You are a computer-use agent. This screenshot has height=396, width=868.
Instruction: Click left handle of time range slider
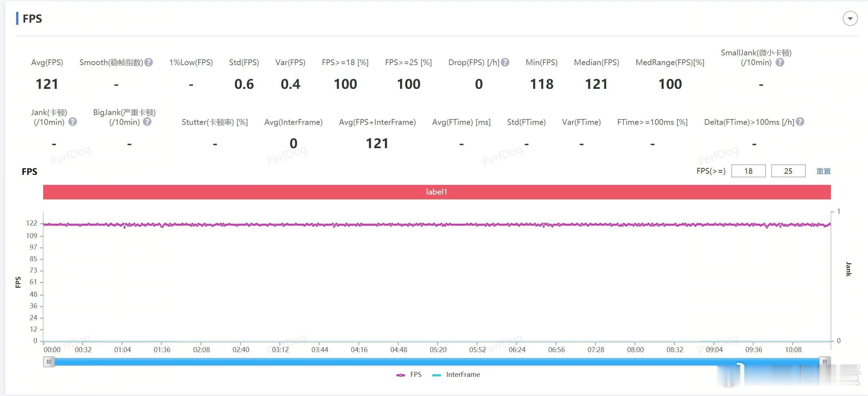click(x=49, y=362)
